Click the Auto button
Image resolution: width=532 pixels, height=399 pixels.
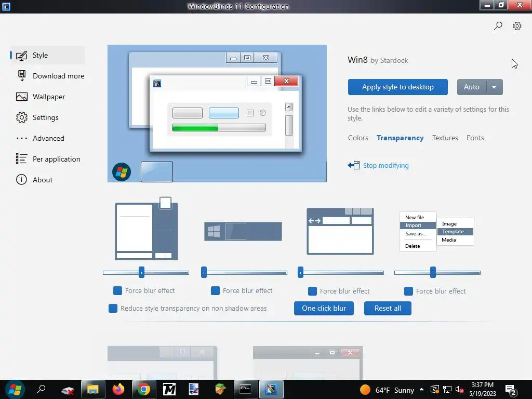[x=472, y=87]
